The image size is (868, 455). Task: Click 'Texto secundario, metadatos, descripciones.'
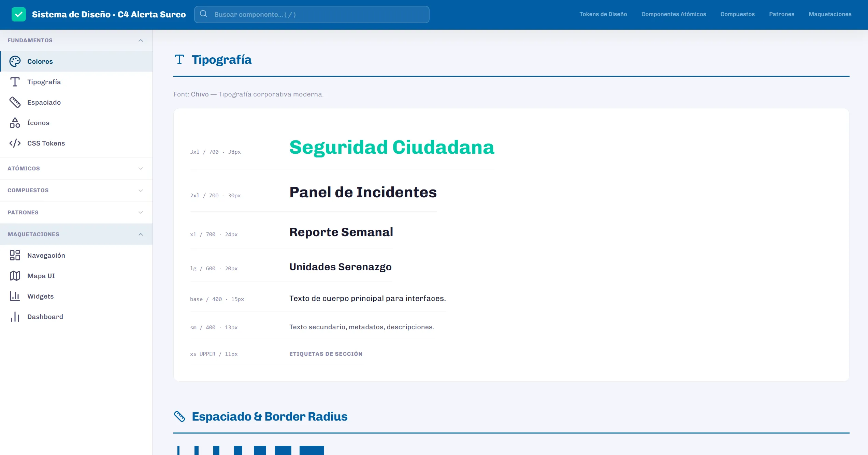coord(362,327)
